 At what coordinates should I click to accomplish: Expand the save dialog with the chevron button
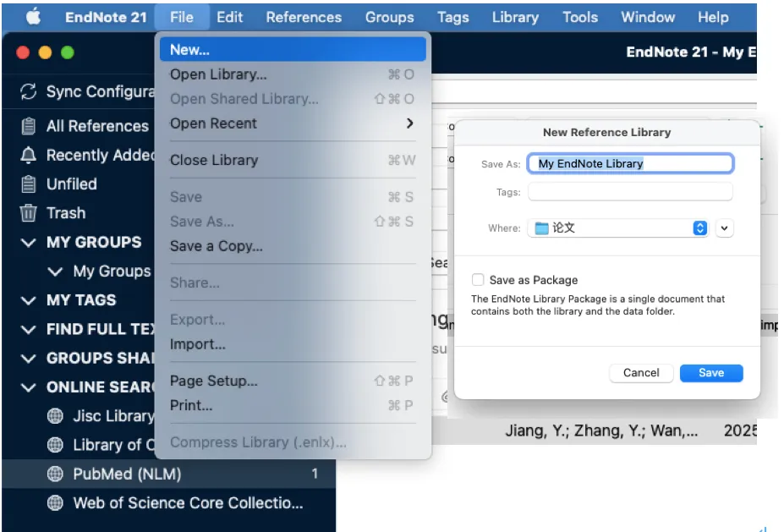click(x=724, y=228)
